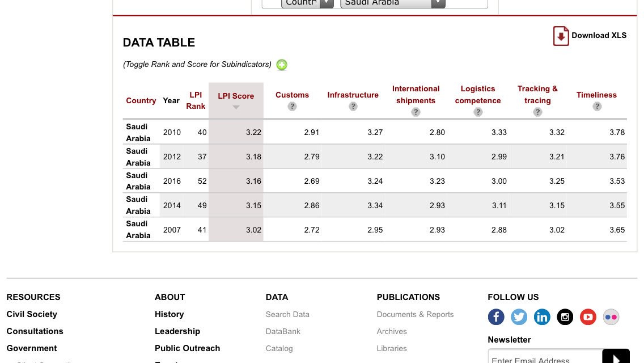The width and height of the screenshot is (644, 363).
Task: Open Civil Society resources link
Action: point(32,314)
